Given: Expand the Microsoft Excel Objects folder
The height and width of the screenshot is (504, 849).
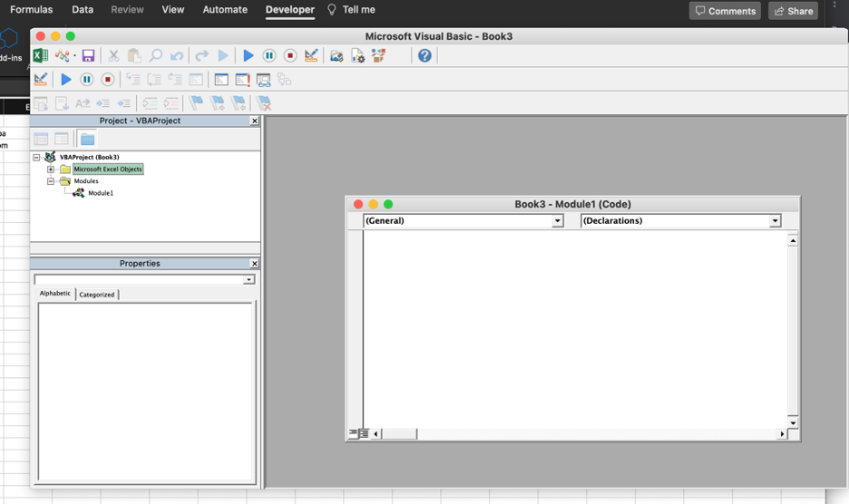Looking at the screenshot, I should (51, 169).
